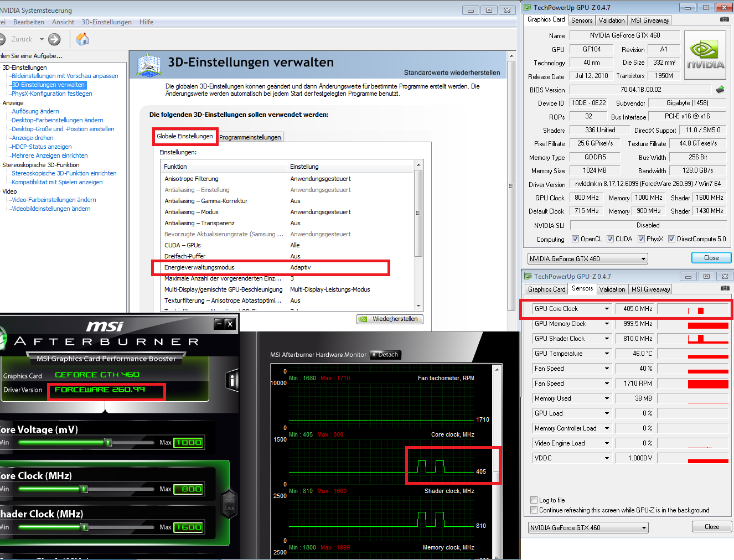The width and height of the screenshot is (734, 560).
Task: Click the Core Clock value field 800
Action: (x=189, y=489)
